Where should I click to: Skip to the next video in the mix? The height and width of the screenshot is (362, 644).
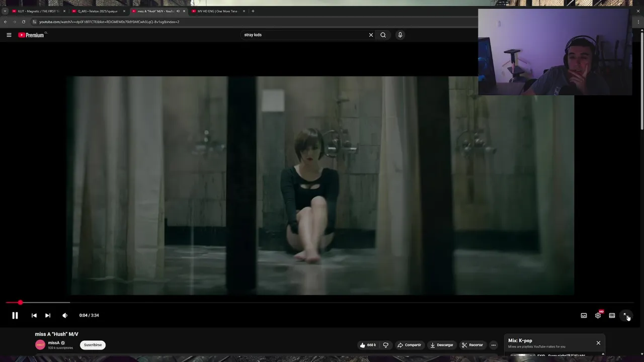48,315
